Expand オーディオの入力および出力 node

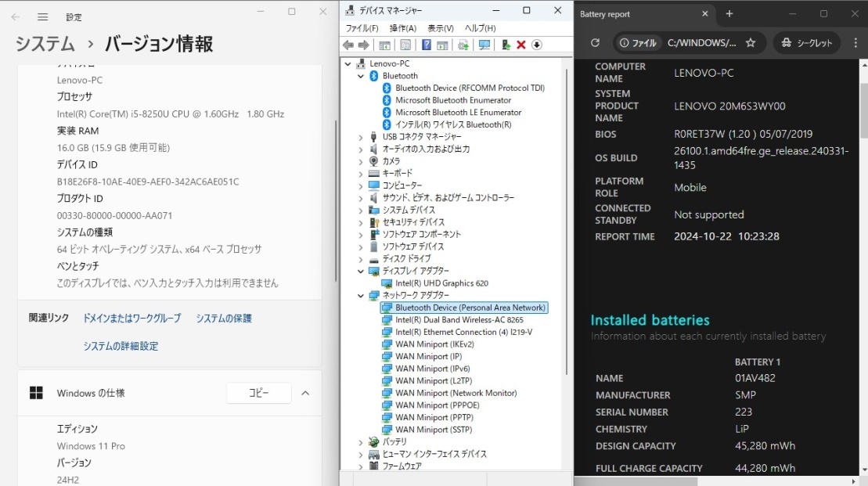[x=361, y=149]
